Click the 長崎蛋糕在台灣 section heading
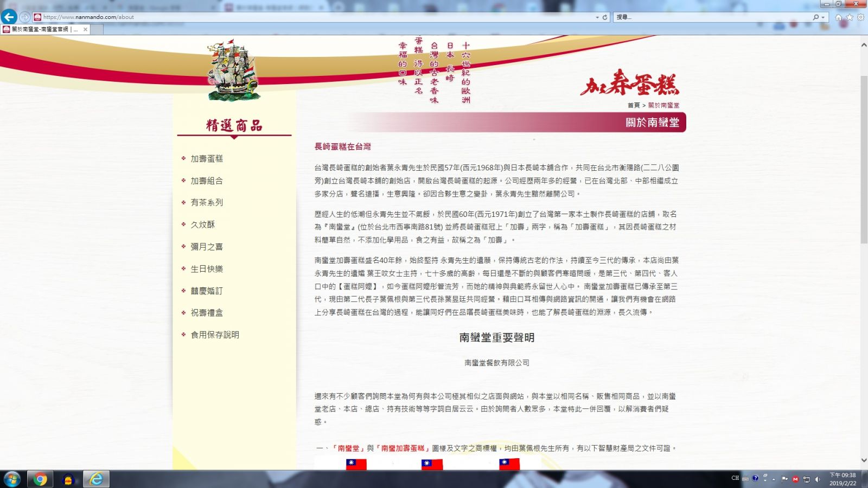This screenshot has height=488, width=868. [x=343, y=146]
